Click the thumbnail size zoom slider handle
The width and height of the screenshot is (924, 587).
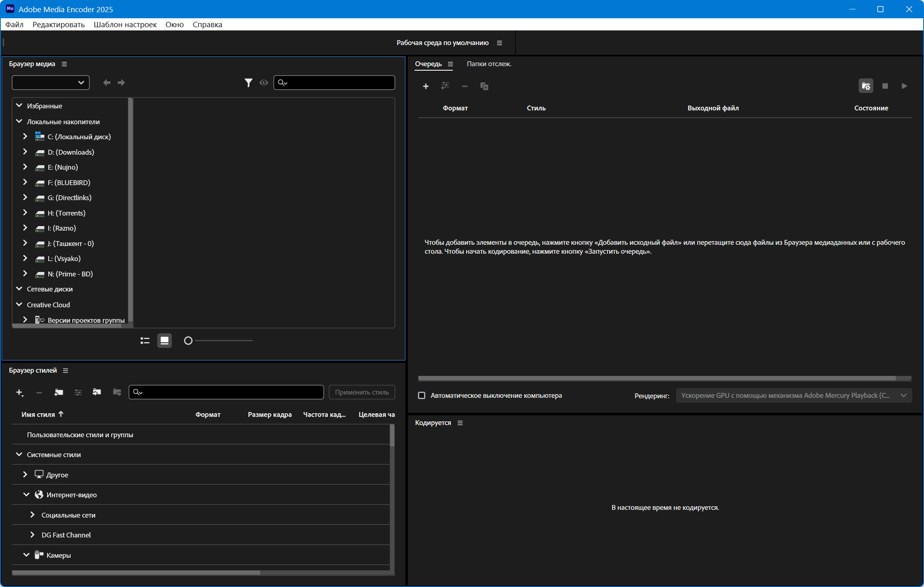click(x=188, y=341)
